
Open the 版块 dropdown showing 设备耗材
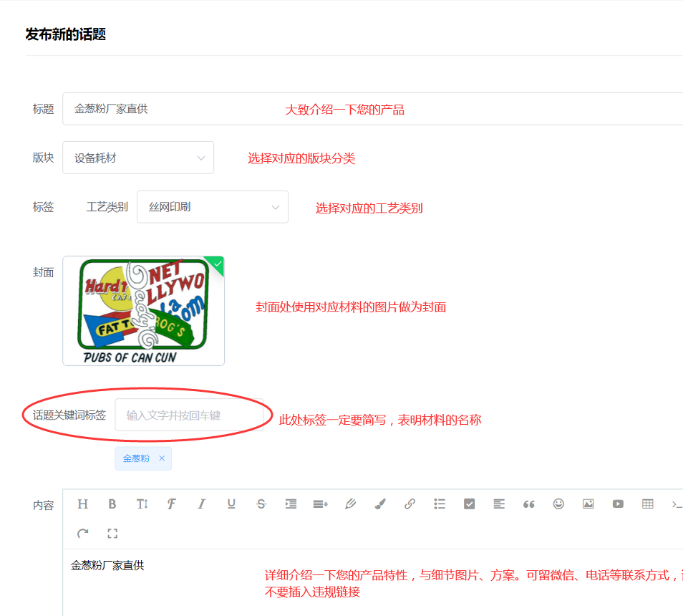(138, 158)
